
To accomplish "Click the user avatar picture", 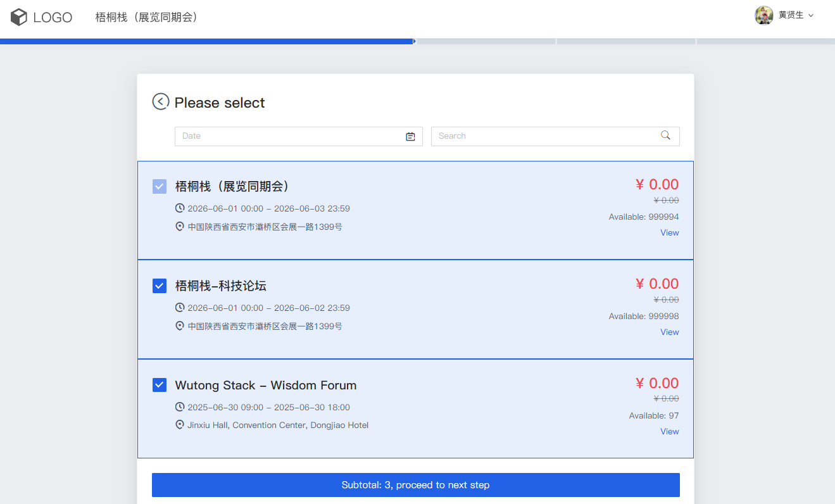I will (x=764, y=15).
